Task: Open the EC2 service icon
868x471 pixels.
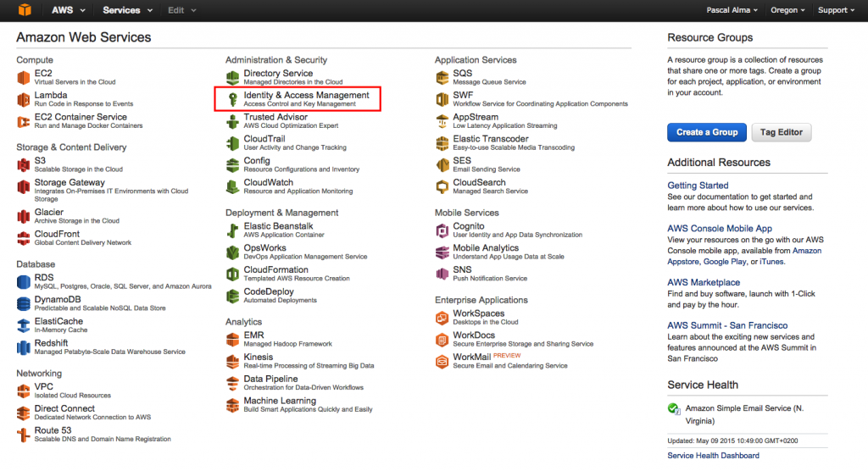Action: 23,77
